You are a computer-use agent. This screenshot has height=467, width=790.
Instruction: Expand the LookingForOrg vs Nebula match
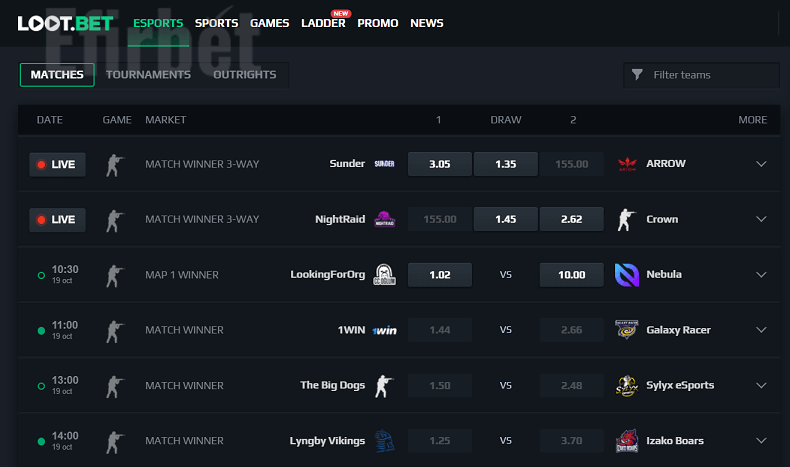761,275
